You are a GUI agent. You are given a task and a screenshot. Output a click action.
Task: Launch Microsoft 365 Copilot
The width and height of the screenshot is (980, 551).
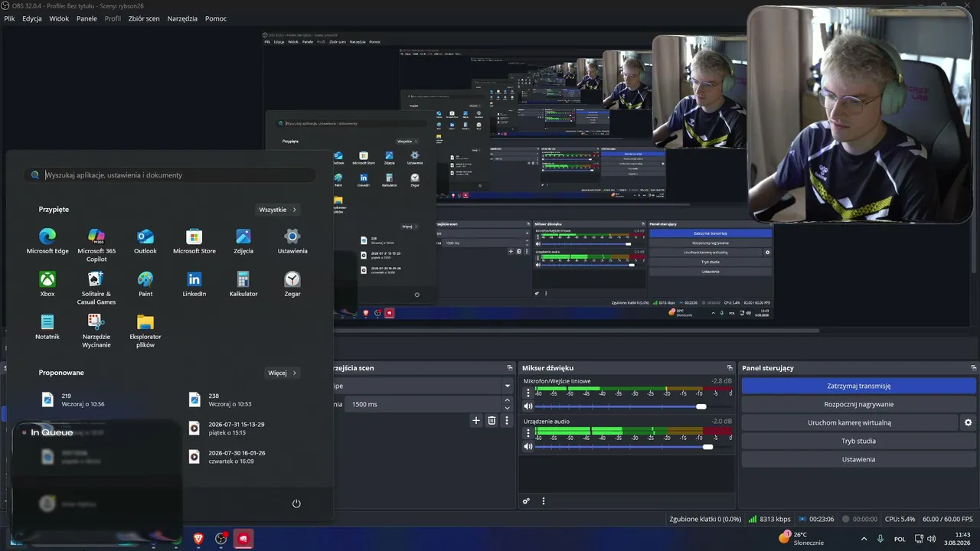(x=96, y=245)
